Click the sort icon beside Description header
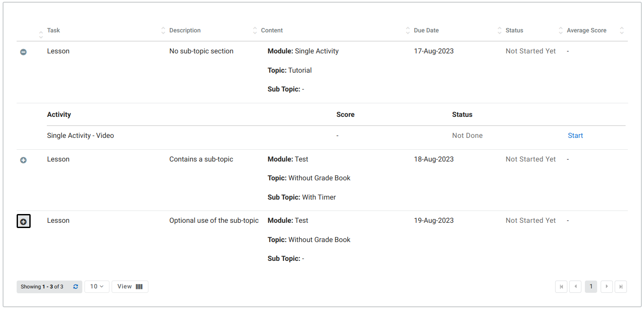 [x=163, y=30]
